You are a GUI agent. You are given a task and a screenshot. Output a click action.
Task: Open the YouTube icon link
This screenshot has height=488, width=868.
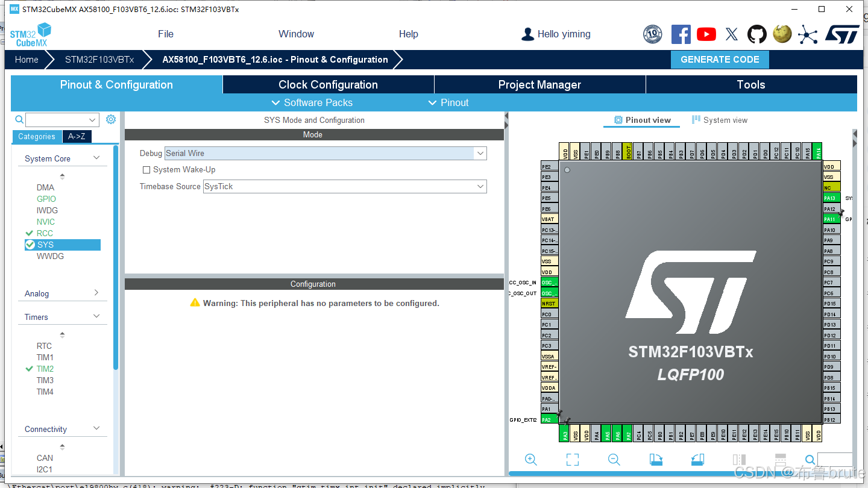coord(706,34)
